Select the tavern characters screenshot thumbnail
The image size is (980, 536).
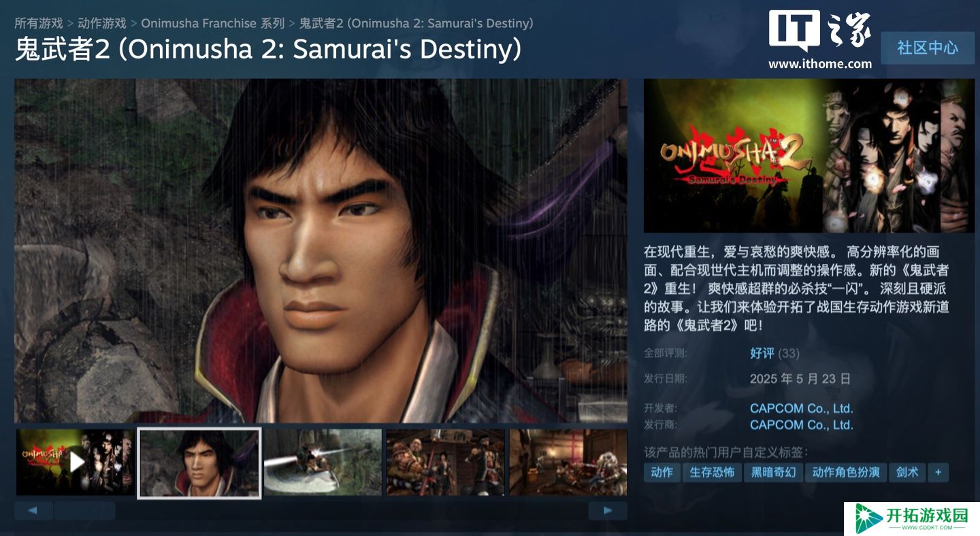[446, 463]
